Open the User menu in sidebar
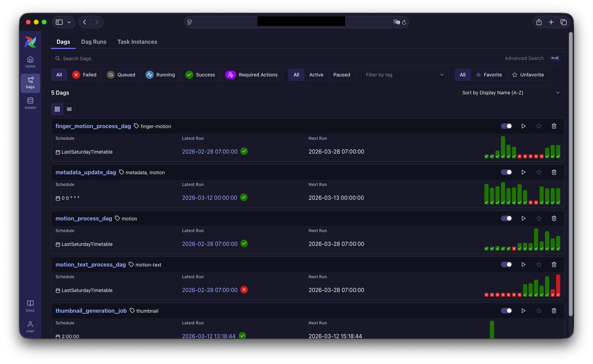This screenshot has height=364, width=593. (30, 326)
